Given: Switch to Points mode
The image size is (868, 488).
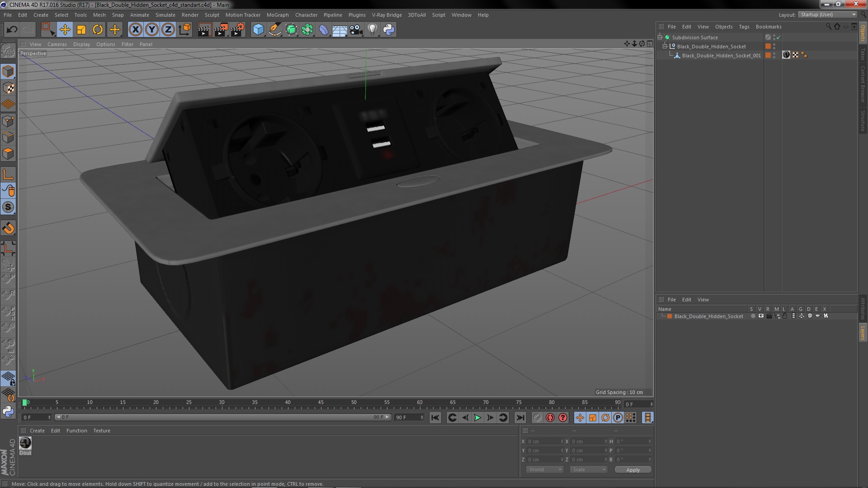Looking at the screenshot, I should [x=8, y=121].
